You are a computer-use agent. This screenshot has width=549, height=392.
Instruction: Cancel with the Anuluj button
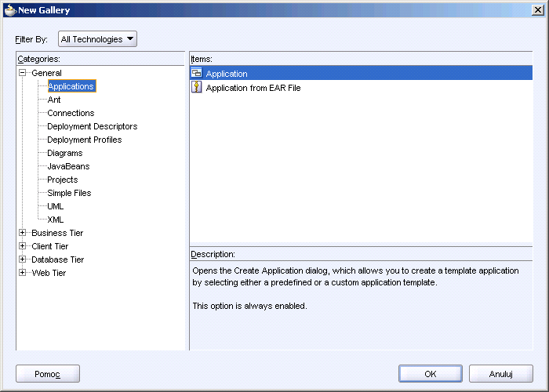(501, 374)
